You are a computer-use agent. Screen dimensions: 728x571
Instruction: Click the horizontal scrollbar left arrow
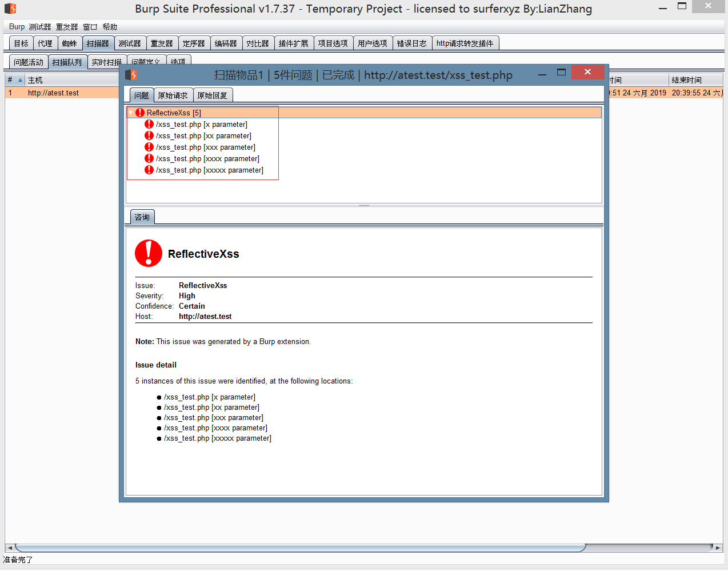tap(10, 548)
